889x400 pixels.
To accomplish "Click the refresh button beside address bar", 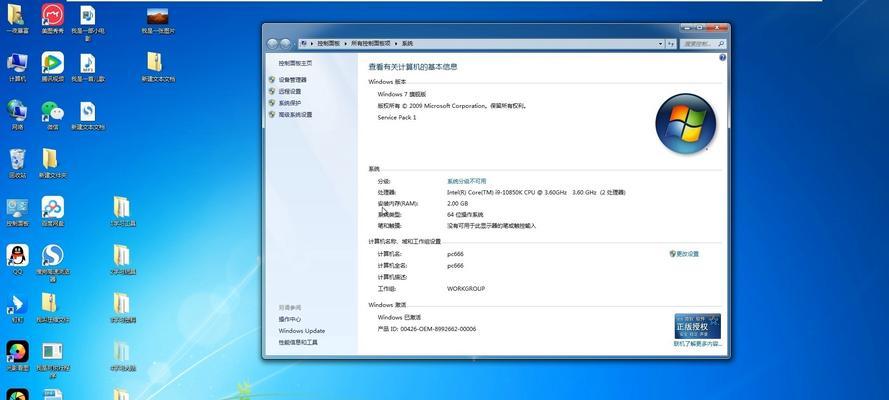I will coord(671,44).
